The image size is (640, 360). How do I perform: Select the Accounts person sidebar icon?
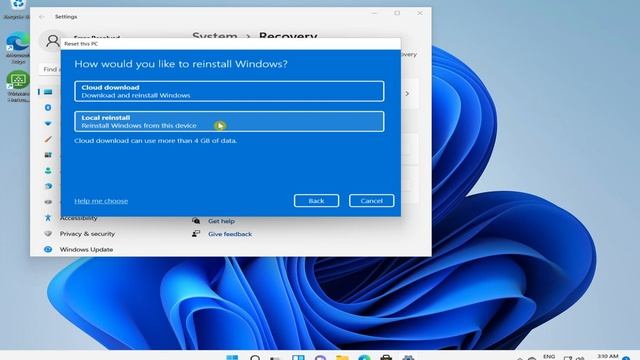click(48, 171)
